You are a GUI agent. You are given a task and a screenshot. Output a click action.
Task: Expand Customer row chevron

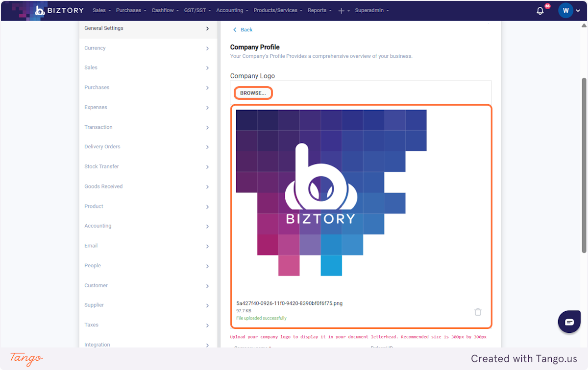(208, 286)
